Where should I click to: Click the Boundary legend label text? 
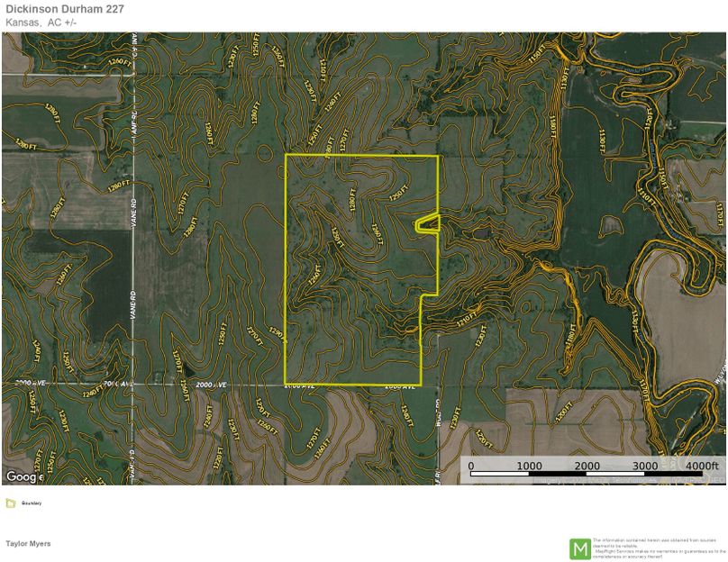coord(32,503)
